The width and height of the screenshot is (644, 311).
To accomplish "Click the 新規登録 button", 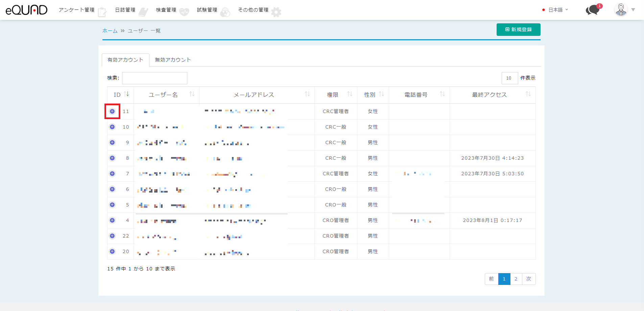I will point(518,29).
